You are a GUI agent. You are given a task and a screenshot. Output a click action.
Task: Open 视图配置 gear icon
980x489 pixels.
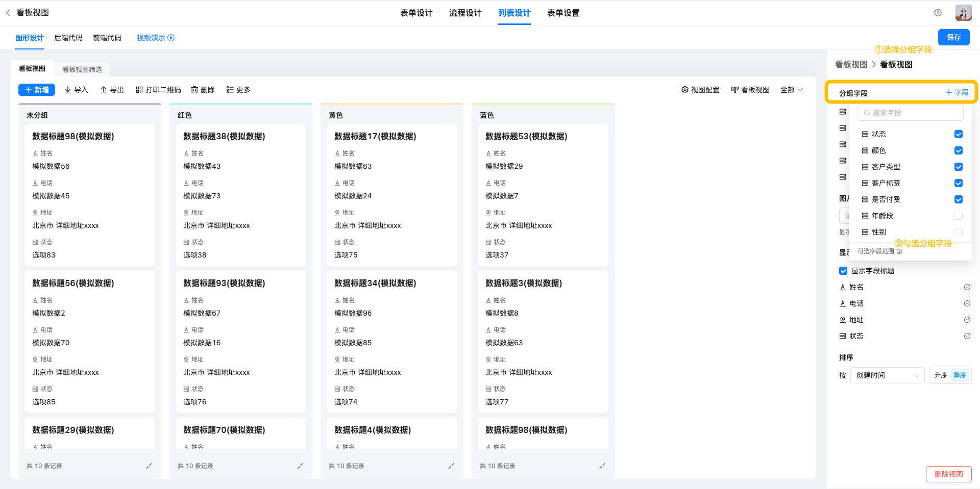coord(684,90)
